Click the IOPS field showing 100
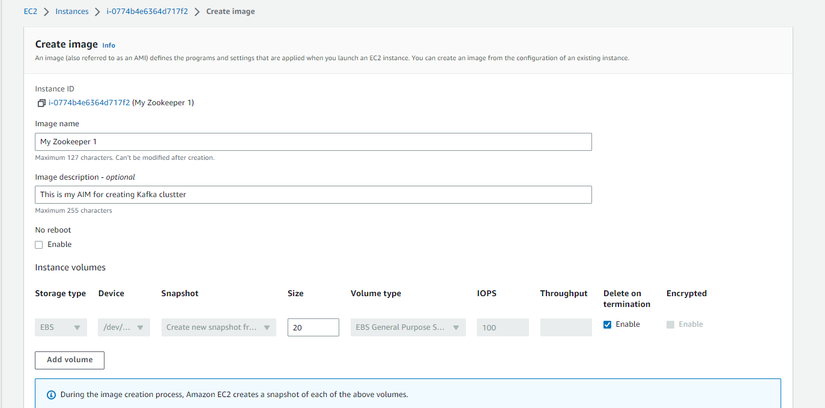 point(502,327)
